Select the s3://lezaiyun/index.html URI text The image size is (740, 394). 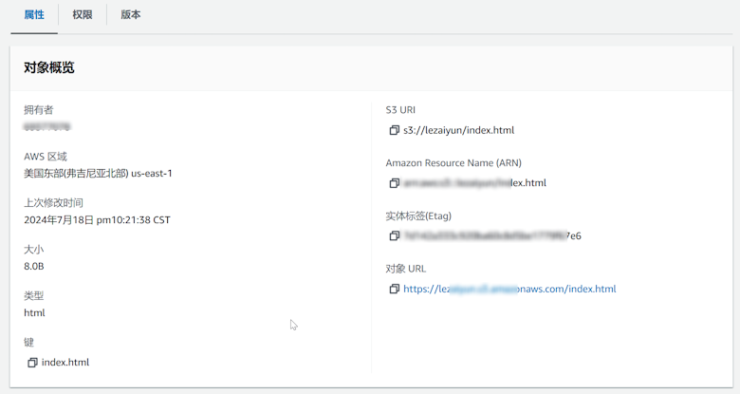[459, 130]
